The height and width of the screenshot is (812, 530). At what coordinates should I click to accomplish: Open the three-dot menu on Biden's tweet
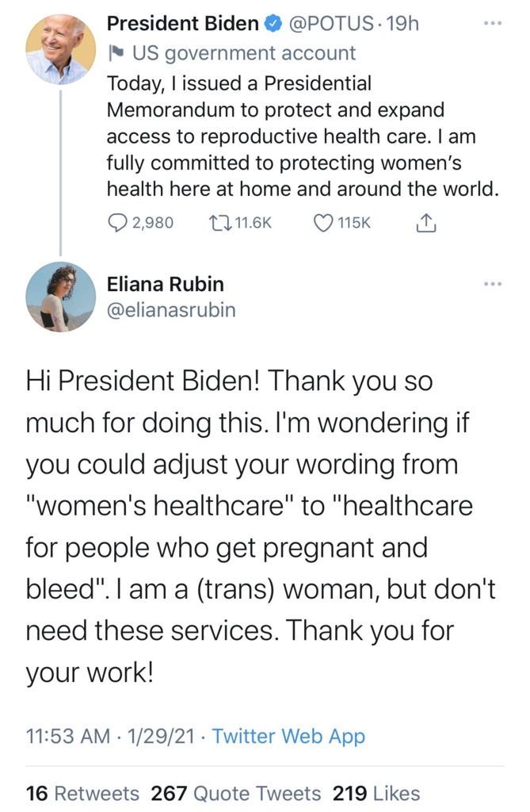493,24
